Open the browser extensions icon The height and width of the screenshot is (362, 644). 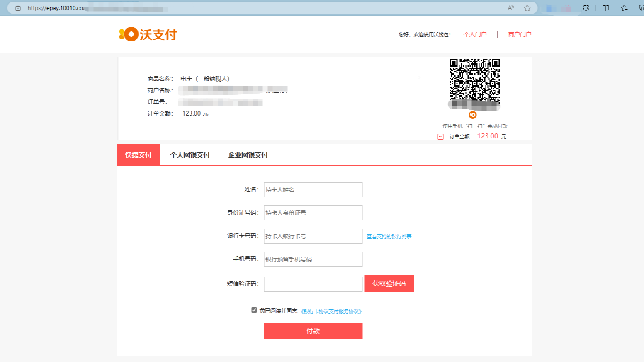[x=586, y=8]
